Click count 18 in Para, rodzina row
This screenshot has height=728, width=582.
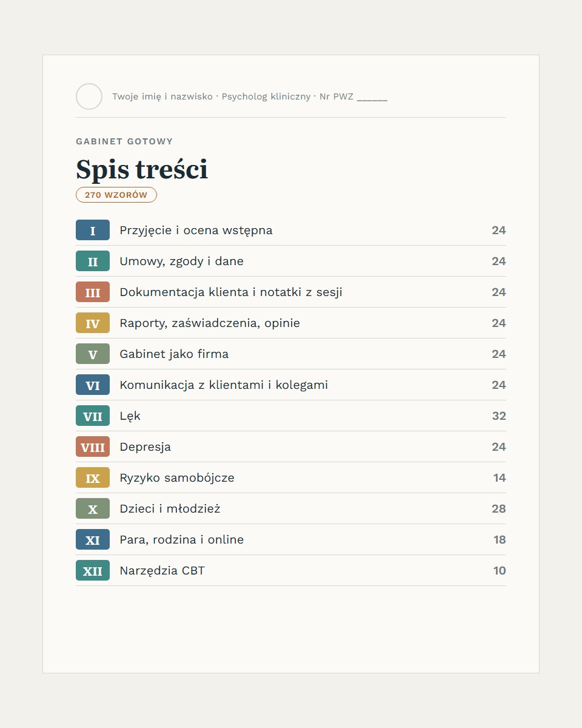pos(500,539)
